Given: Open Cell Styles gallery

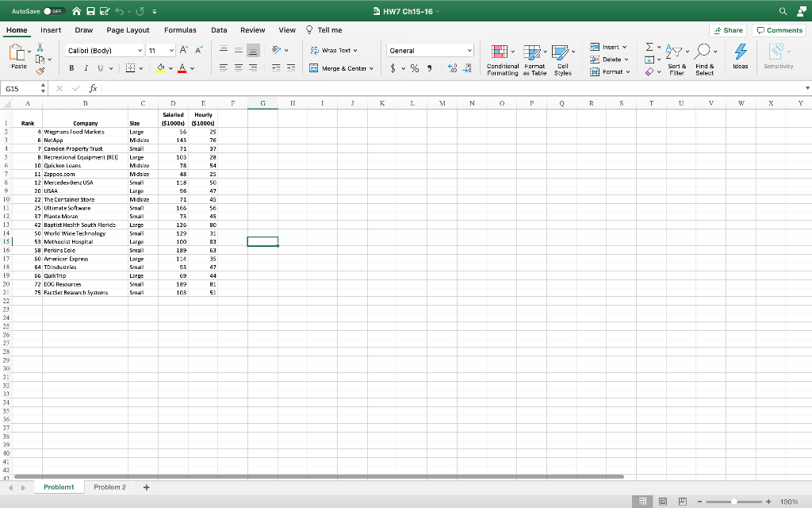Looking at the screenshot, I should (563, 60).
